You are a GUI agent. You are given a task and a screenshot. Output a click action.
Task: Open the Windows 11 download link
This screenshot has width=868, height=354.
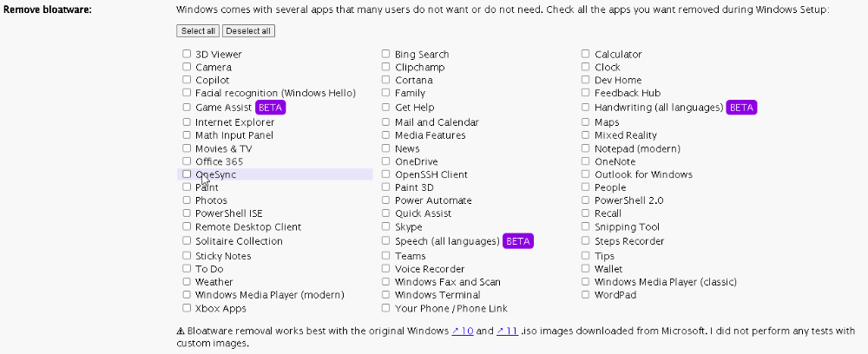pyautogui.click(x=507, y=331)
